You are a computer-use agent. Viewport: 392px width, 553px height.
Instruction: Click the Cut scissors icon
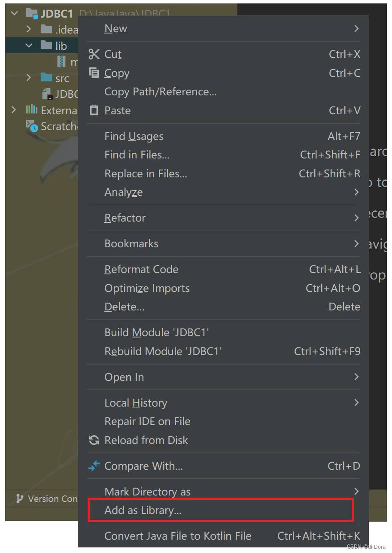point(94,54)
